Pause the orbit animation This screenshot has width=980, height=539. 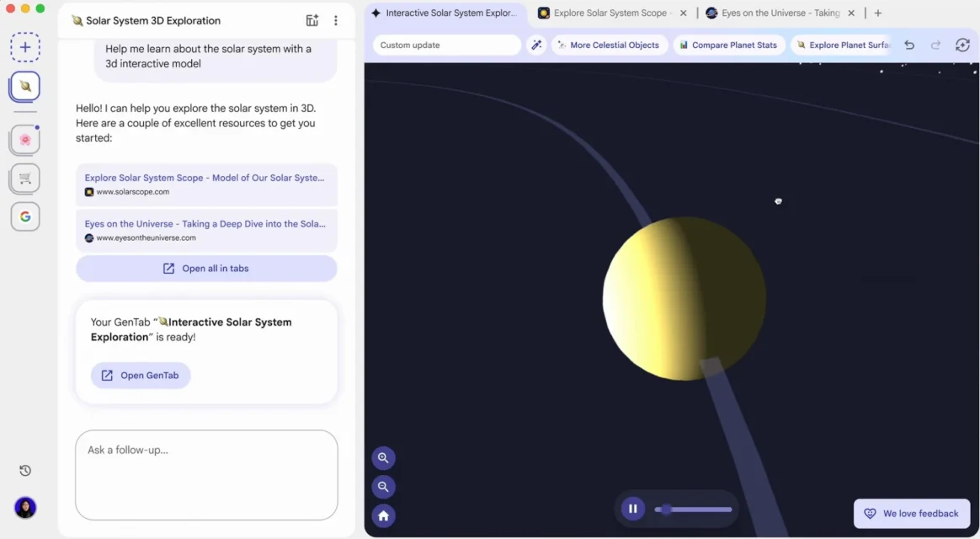pyautogui.click(x=632, y=509)
